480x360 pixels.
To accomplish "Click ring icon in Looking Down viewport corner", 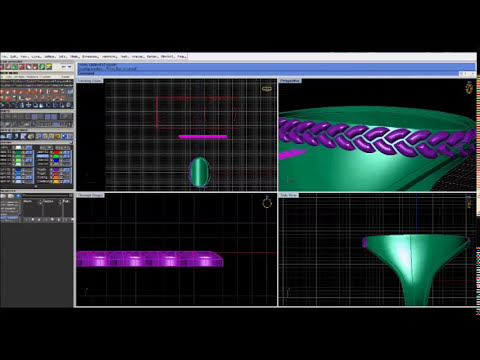I will 267,89.
